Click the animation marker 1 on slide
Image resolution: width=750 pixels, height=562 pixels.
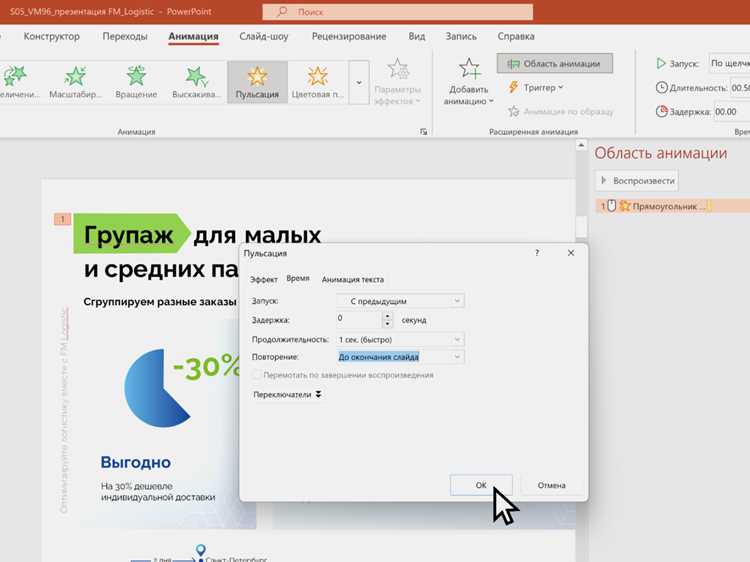[62, 219]
